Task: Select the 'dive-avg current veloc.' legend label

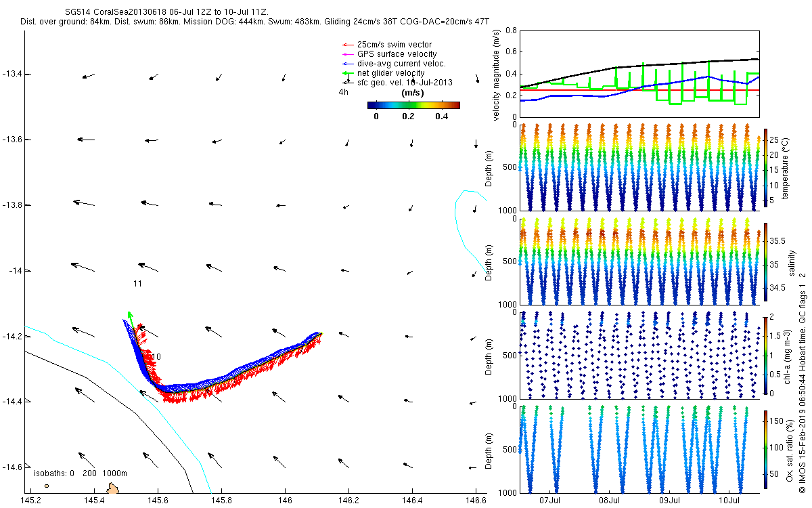Action: 401,64
